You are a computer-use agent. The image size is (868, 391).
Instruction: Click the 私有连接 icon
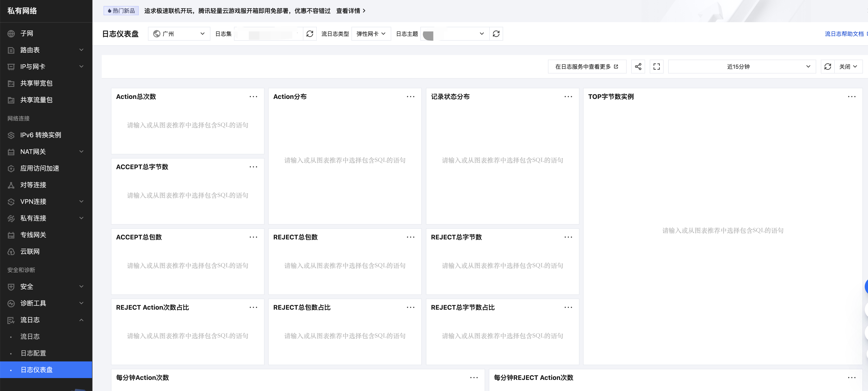[11, 218]
